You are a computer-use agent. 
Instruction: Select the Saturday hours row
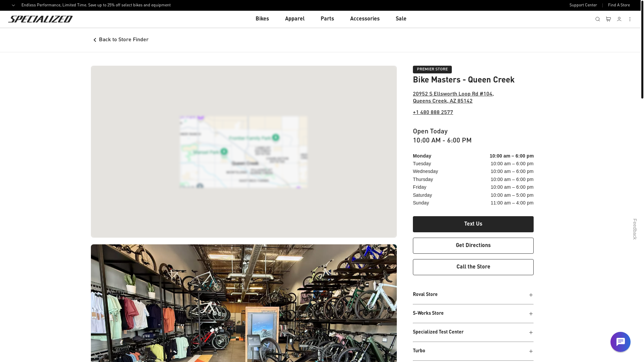tap(473, 195)
